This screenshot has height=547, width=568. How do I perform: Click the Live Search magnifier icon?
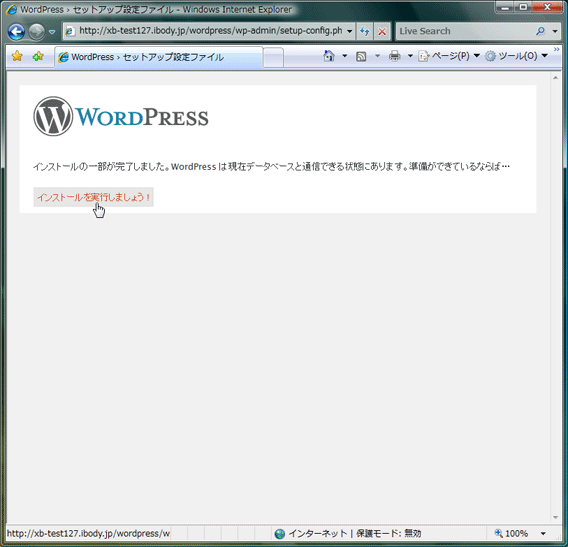tap(540, 32)
